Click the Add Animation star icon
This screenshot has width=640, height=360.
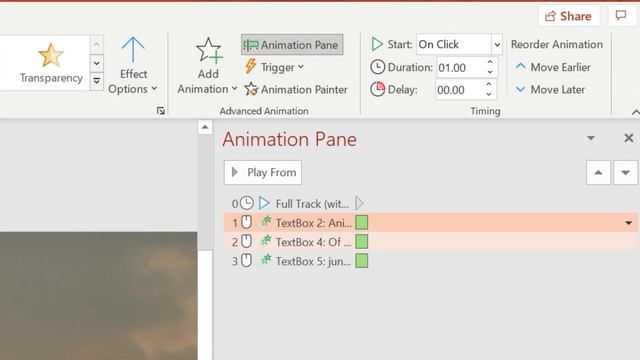(x=209, y=51)
